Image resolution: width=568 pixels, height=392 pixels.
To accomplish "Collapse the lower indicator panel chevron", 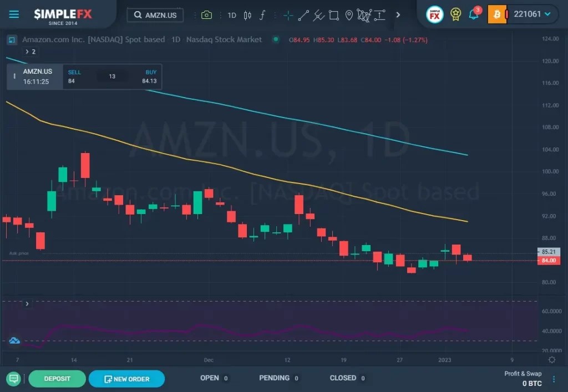I will click(27, 304).
